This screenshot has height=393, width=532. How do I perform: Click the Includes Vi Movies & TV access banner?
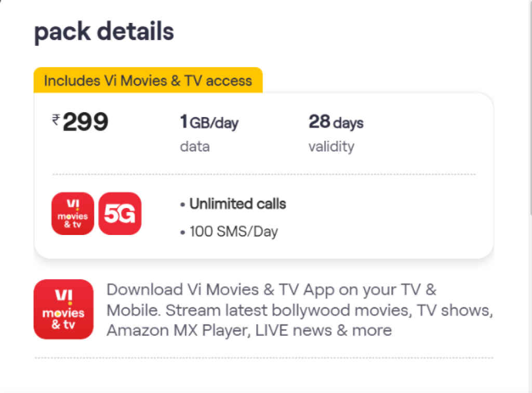point(148,81)
